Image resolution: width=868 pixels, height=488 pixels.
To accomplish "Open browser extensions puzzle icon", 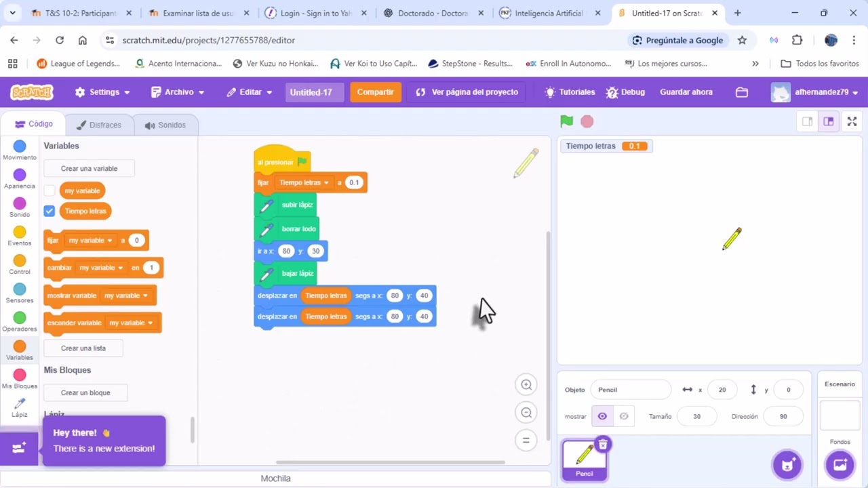I will click(x=797, y=40).
